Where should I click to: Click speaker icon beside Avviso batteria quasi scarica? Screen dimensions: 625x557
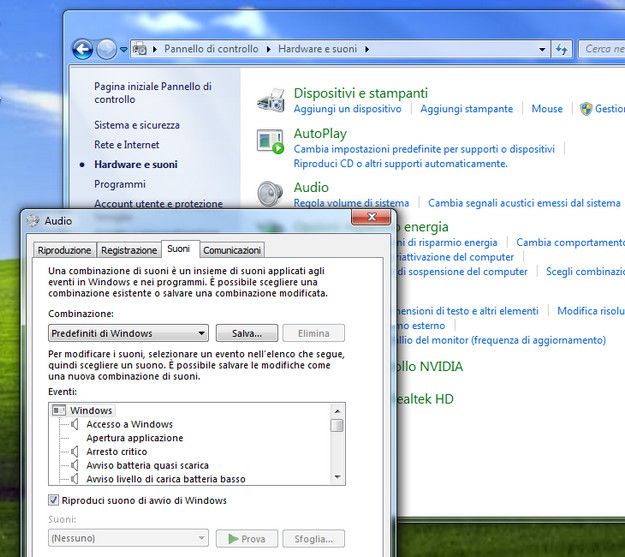click(75, 465)
